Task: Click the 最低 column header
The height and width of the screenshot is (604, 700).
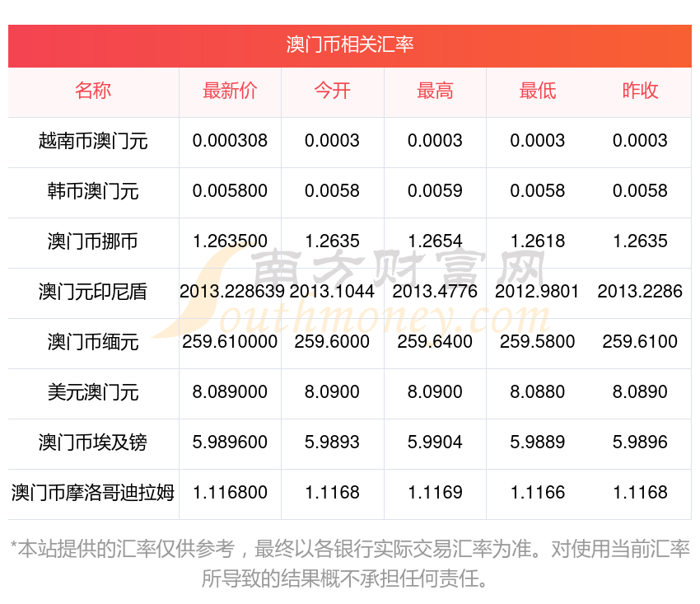Action: pos(538,91)
